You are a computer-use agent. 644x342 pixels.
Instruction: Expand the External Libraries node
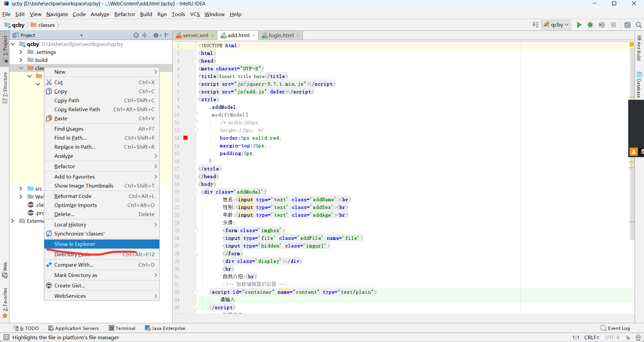13,221
